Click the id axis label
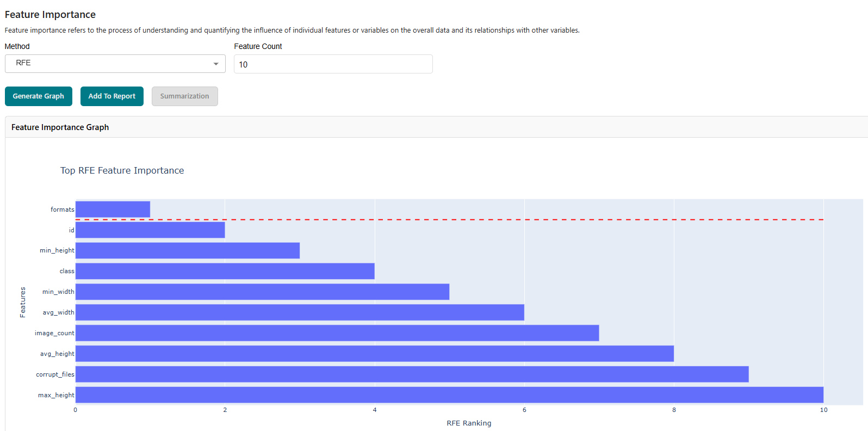The height and width of the screenshot is (431, 868). pos(70,230)
